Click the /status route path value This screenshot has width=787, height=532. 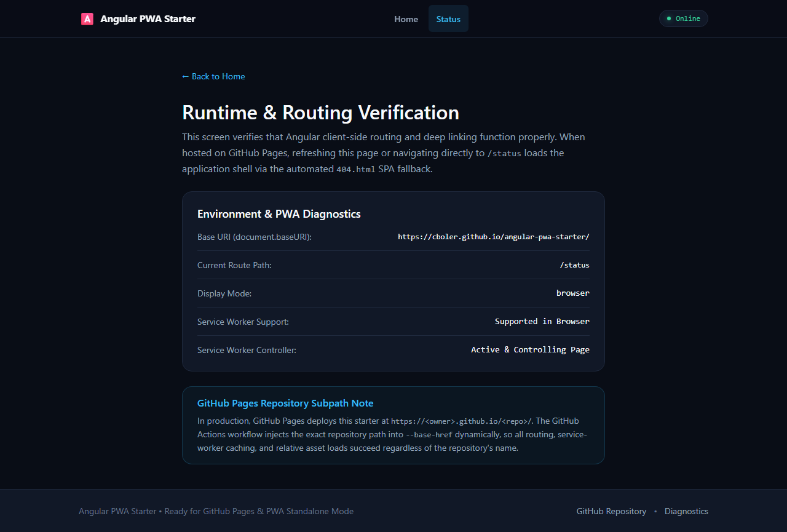coord(574,265)
